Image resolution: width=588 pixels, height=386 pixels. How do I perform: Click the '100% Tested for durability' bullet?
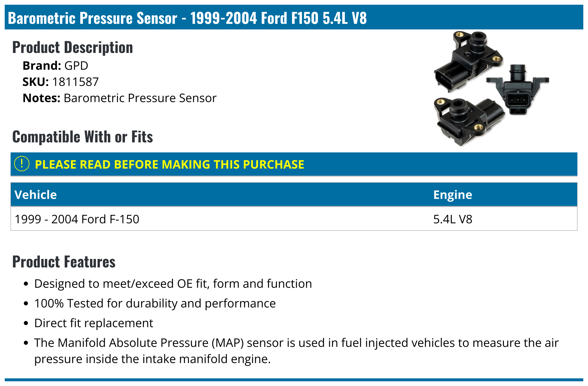click(x=155, y=303)
